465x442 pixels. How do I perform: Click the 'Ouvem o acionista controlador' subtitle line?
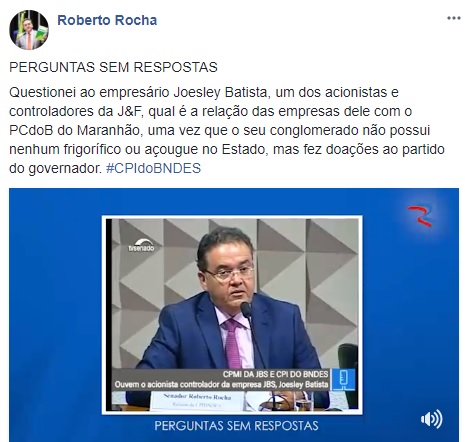pos(221,385)
